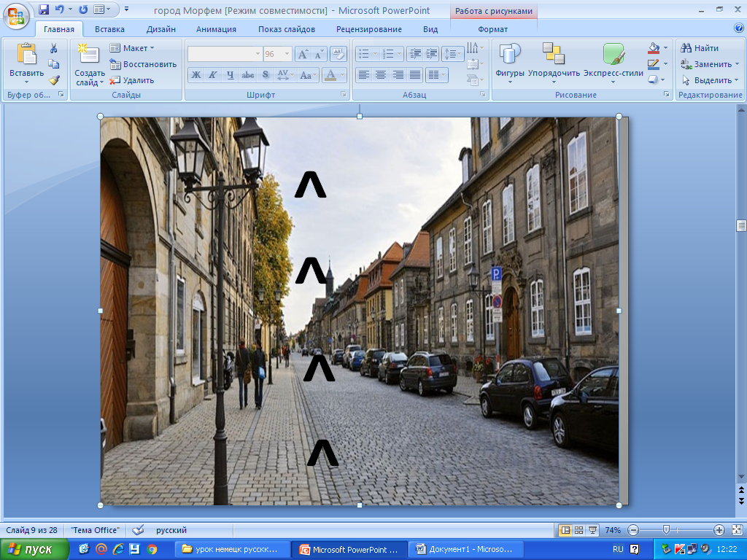Click the Cut scissors icon
Viewport: 747px width, 560px height.
53,48
